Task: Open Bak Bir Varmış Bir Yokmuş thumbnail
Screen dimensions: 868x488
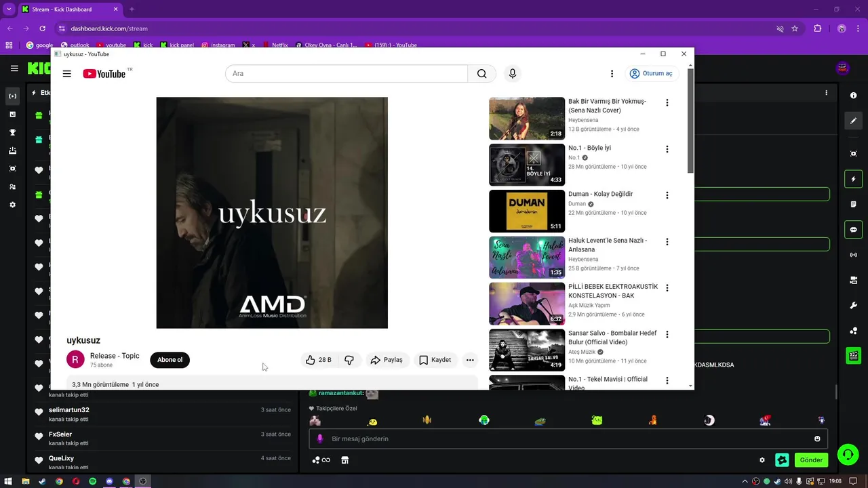Action: point(527,119)
